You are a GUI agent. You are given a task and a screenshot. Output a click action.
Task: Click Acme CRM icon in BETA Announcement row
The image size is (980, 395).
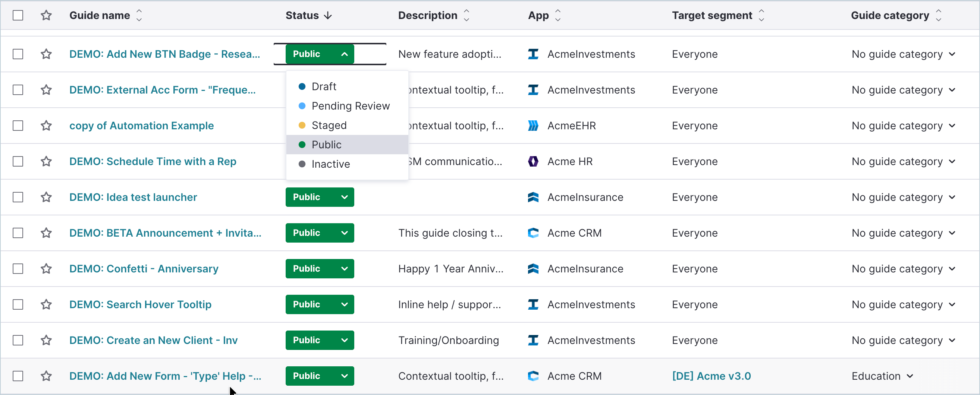click(x=533, y=233)
